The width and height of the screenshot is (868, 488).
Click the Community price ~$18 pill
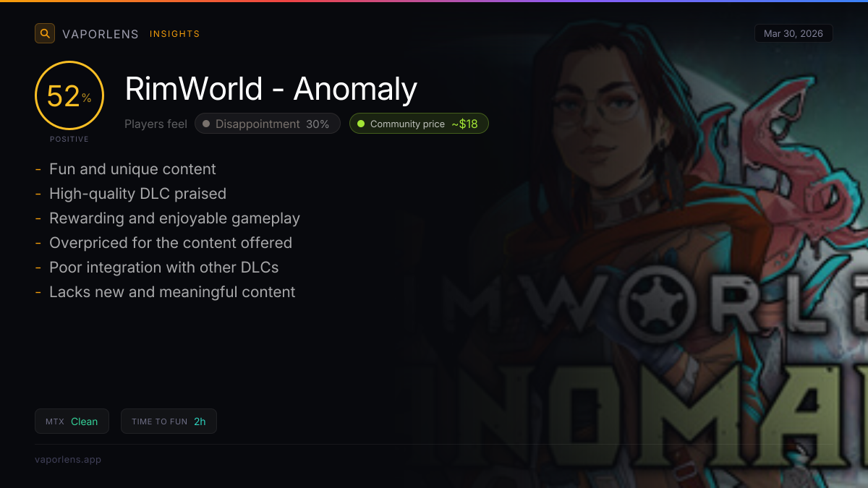point(419,124)
